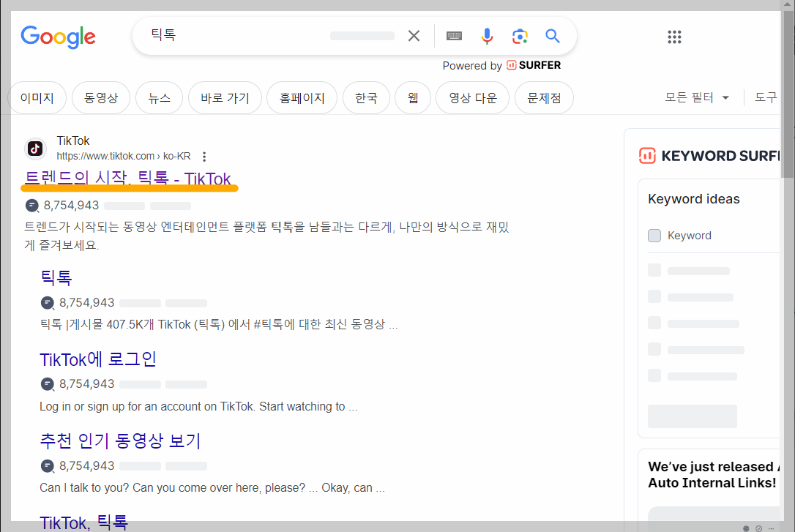Click the TikTok favicon in first result
The height and width of the screenshot is (532, 795).
point(35,149)
